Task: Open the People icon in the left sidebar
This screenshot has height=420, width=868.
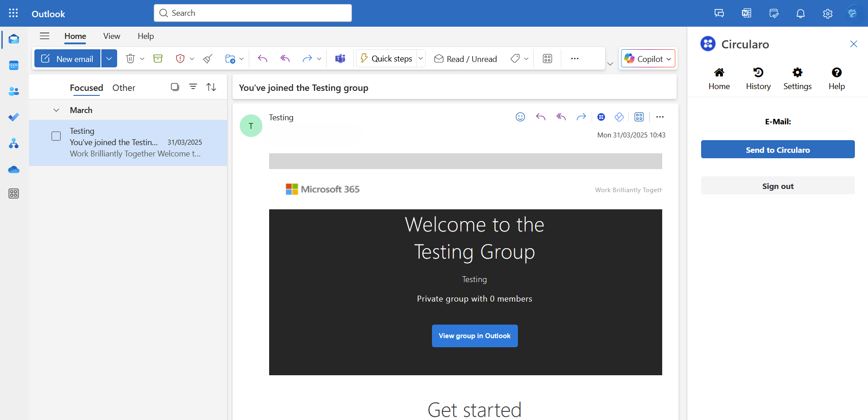Action: 14,91
